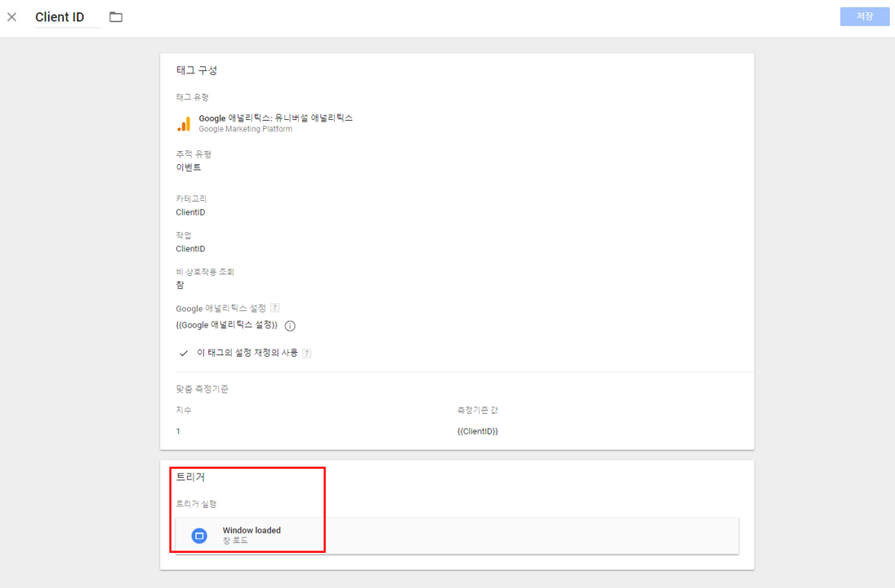Edit the tag name Client ID
This screenshot has width=895, height=588.
coord(67,17)
